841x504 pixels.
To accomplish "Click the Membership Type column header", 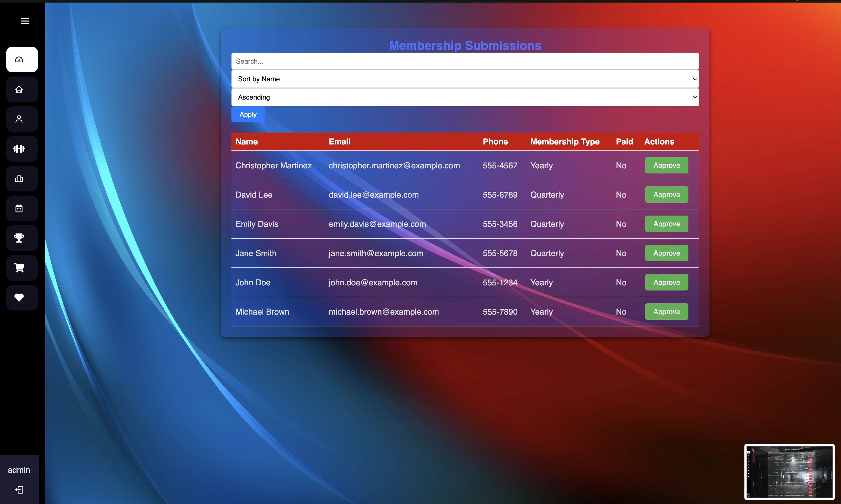I will 565,142.
